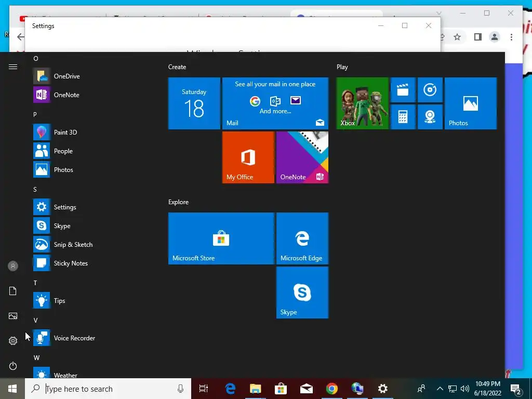Open the Mail tile
Image resolution: width=532 pixels, height=399 pixels.
coord(275,103)
